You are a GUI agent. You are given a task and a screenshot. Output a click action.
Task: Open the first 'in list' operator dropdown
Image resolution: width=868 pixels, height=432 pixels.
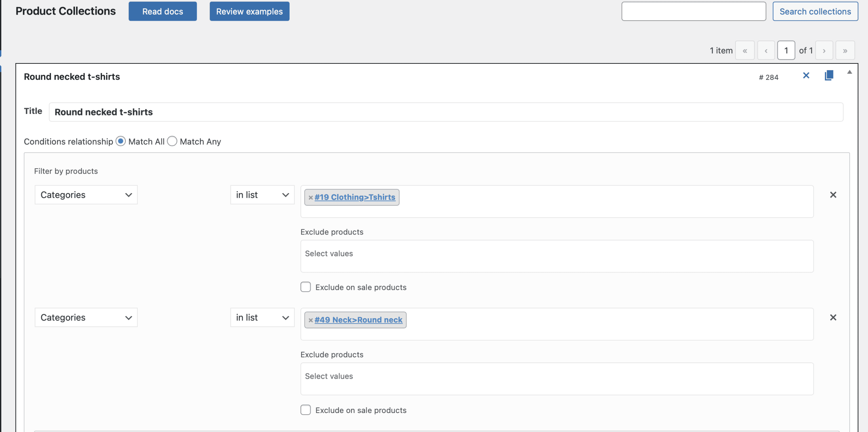coord(262,195)
